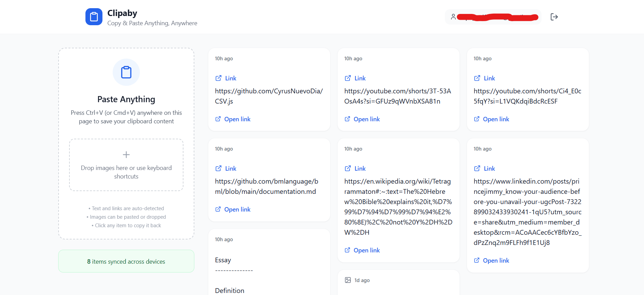Open link for CyrusNuevoDia CSV.js
This screenshot has height=295, width=644.
pyautogui.click(x=233, y=119)
